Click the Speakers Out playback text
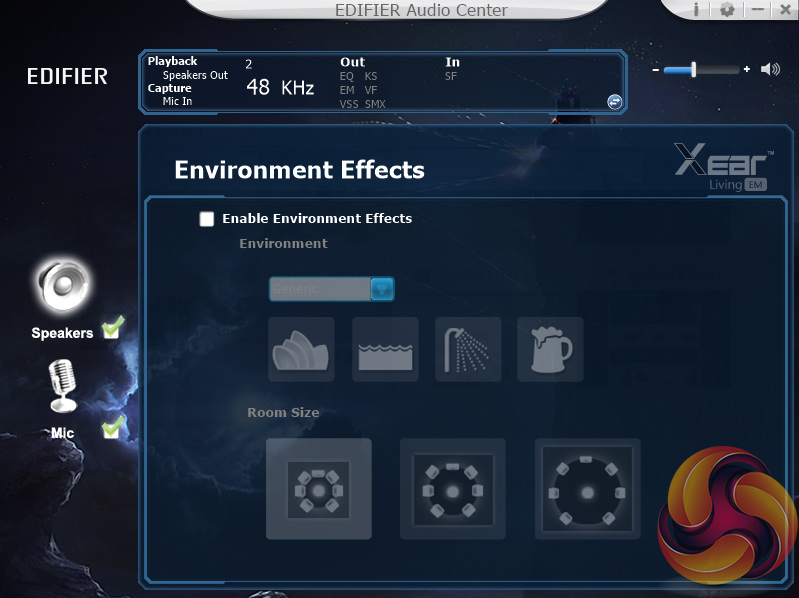Image resolution: width=799 pixels, height=598 pixels. [195, 75]
